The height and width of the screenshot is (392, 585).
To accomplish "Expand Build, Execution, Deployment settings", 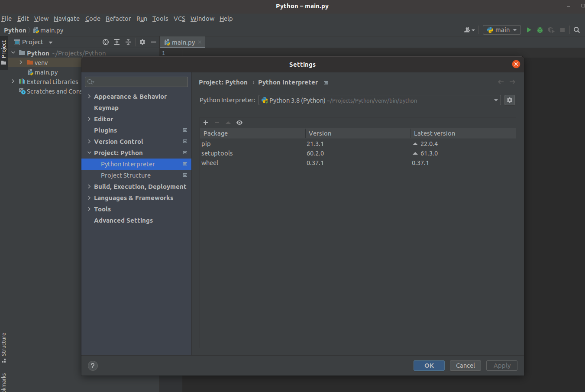I will (x=89, y=186).
